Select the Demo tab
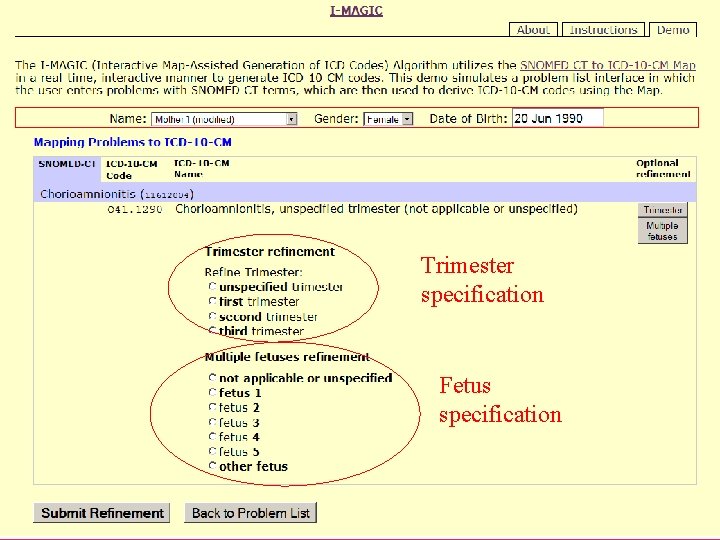Screen dimensions: 720x540 673,30
